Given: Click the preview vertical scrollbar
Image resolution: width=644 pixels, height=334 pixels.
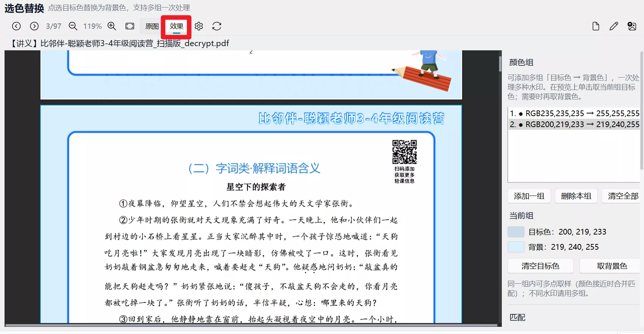Looking at the screenshot, I should [500, 64].
